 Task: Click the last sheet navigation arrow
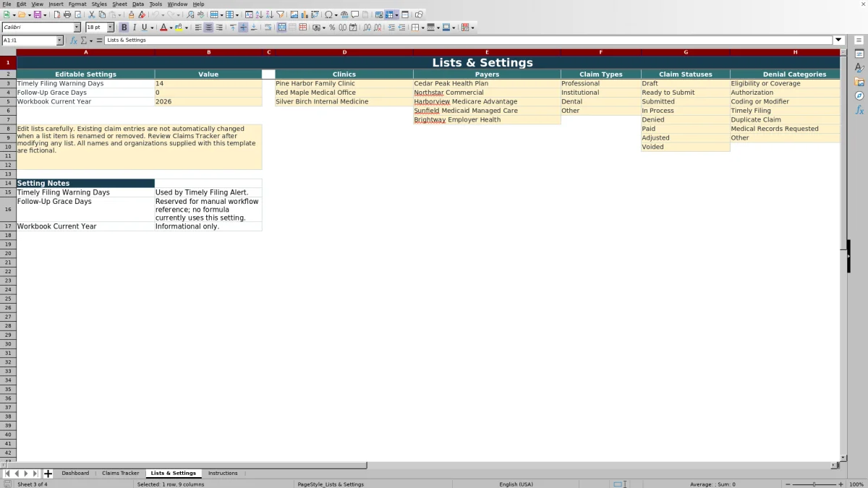click(35, 474)
